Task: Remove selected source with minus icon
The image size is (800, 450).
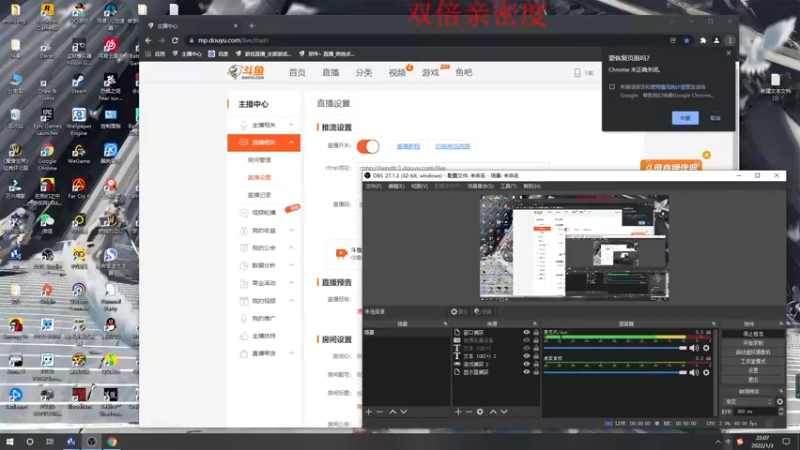Action: point(469,411)
